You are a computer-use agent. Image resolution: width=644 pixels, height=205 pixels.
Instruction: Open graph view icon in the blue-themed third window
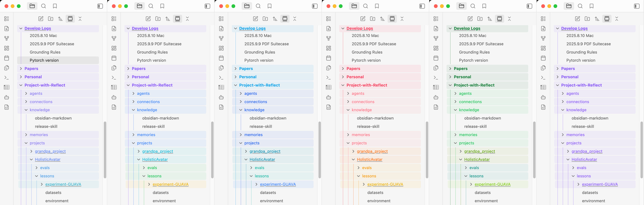pyautogui.click(x=221, y=38)
